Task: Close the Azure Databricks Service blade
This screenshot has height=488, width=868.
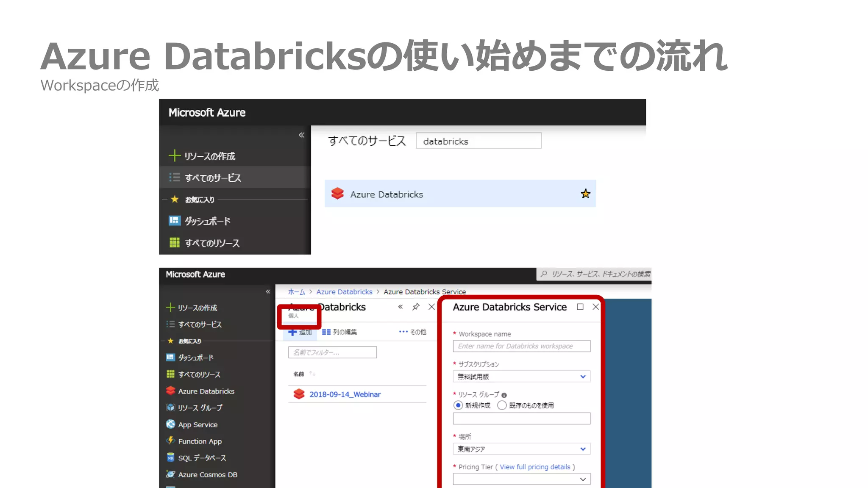Action: 595,307
